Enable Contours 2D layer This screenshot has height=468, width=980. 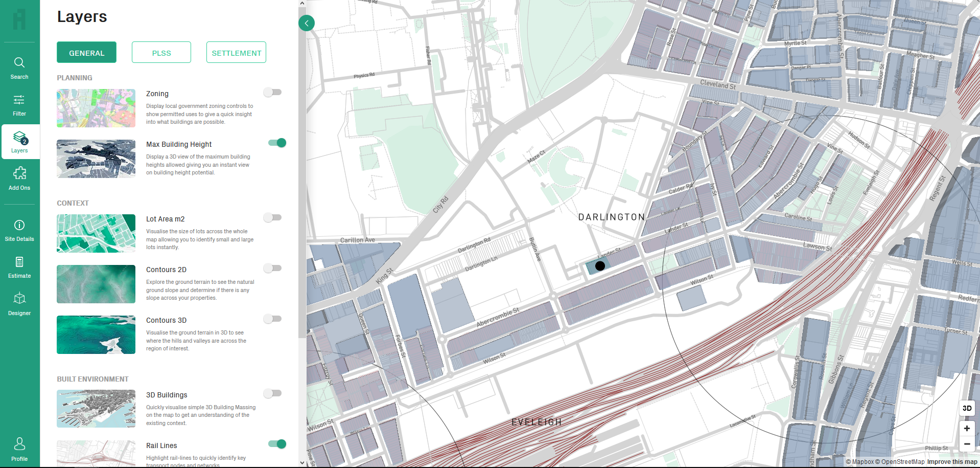[272, 268]
